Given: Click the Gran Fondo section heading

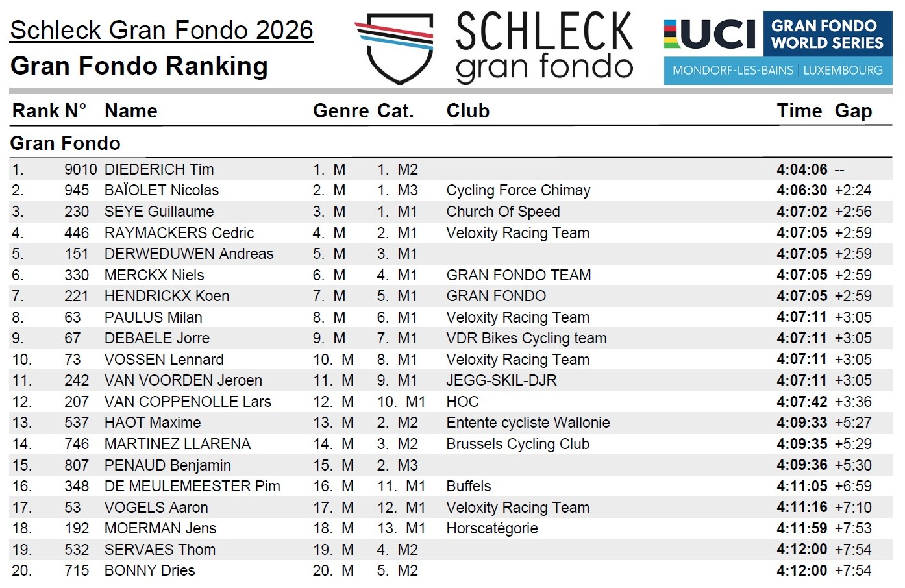Looking at the screenshot, I should pos(66,143).
